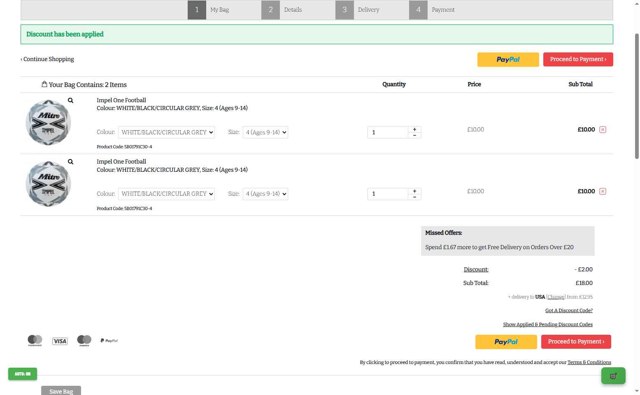The height and width of the screenshot is (395, 640).
Task: Open the Terms & Conditions link
Action: click(x=589, y=362)
